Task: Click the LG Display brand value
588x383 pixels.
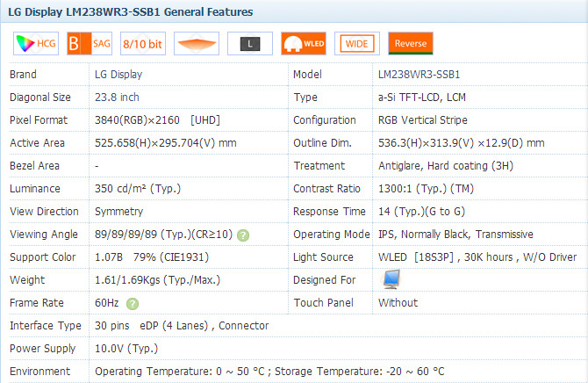Action: 118,75
